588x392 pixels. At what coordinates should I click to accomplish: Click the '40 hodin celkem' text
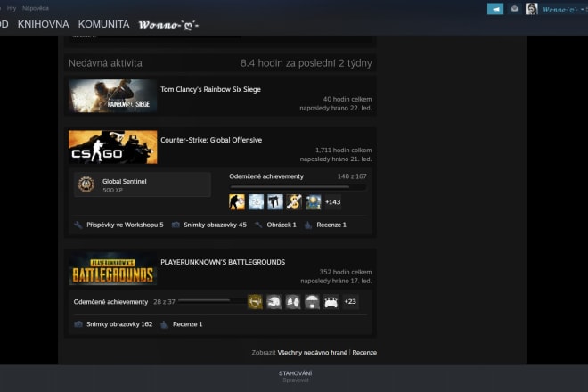347,99
